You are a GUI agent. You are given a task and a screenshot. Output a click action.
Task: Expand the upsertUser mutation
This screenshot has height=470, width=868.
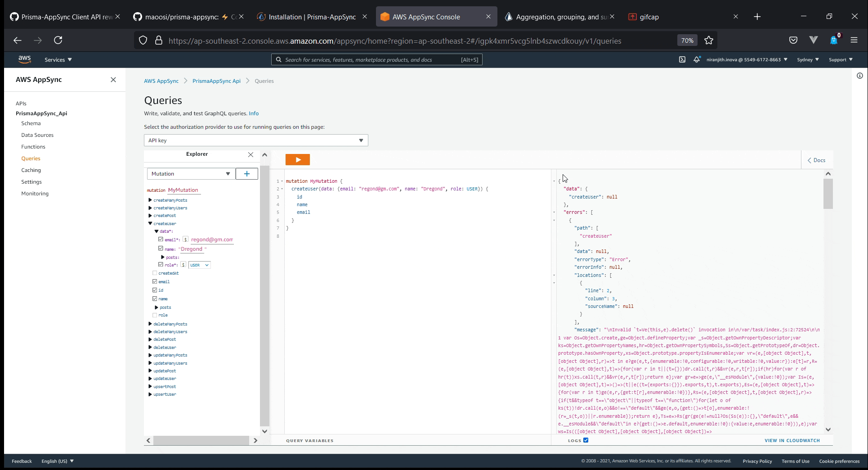point(150,394)
